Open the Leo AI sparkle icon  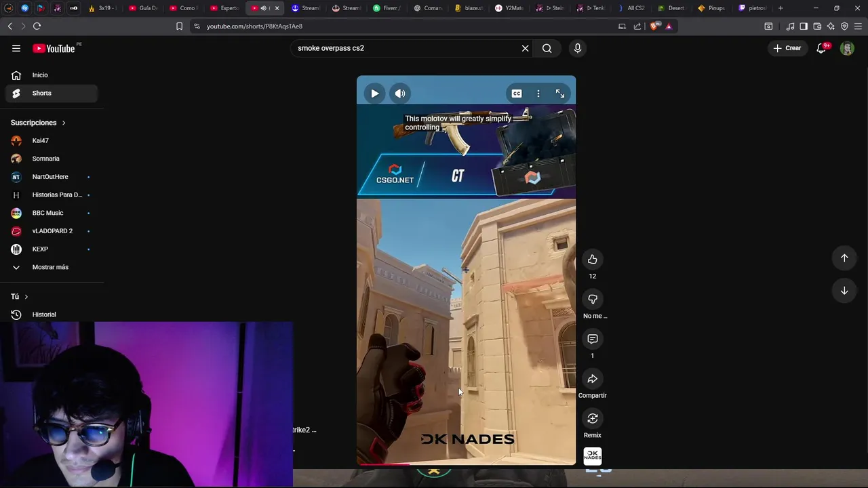click(x=831, y=26)
